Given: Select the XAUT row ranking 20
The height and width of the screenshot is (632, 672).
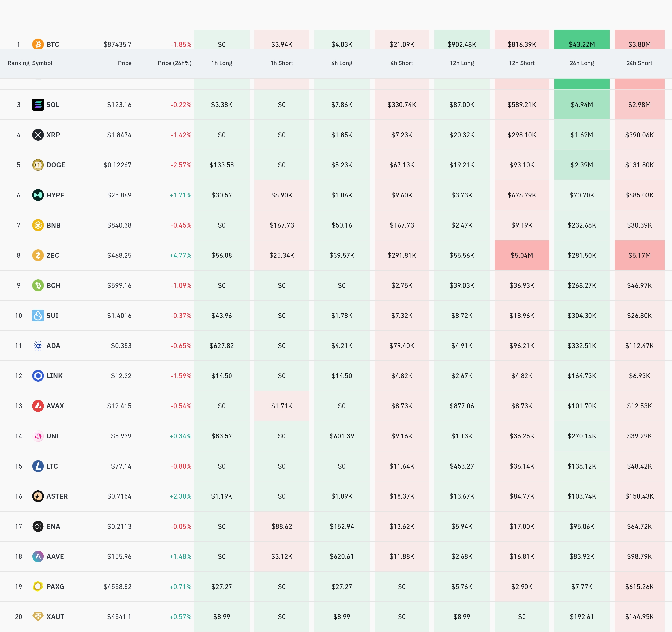Looking at the screenshot, I should point(18,616).
